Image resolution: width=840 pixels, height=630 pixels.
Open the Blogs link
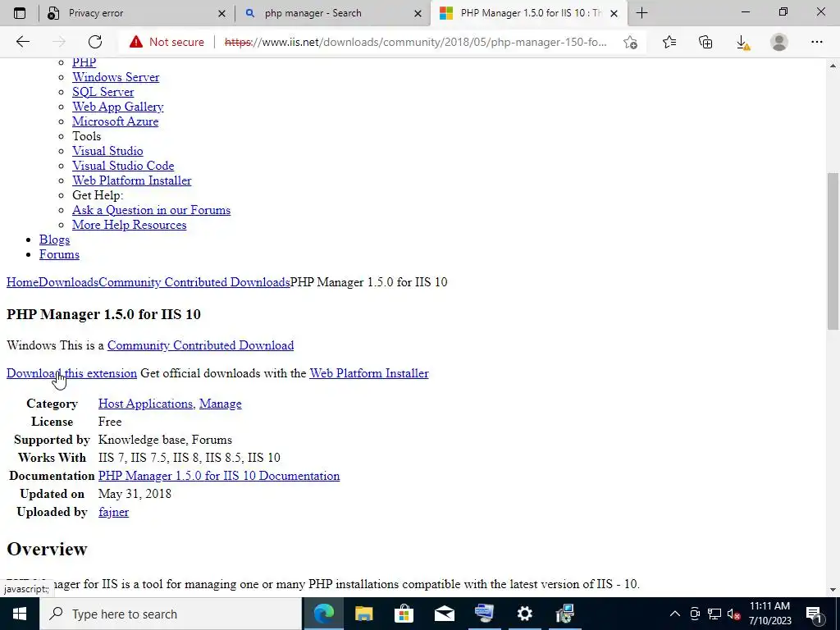(54, 240)
